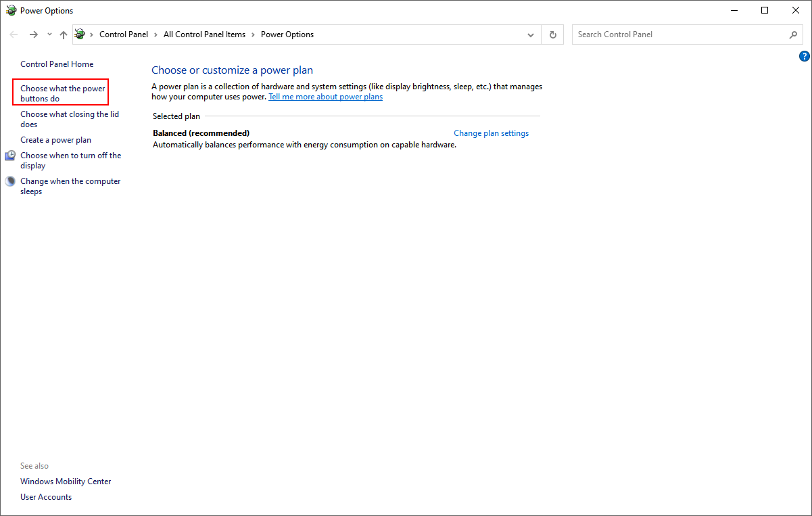
Task: Select Create a power plan
Action: tap(55, 140)
